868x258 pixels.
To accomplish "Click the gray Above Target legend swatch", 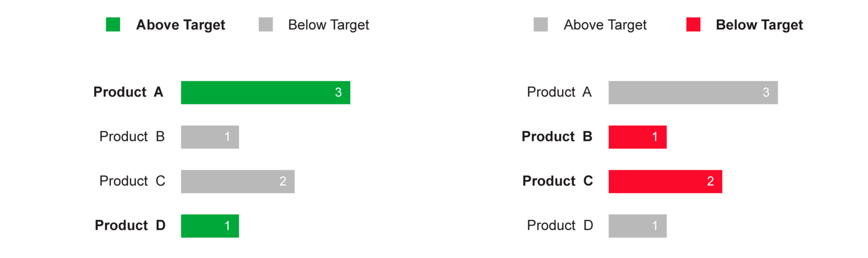I will 540,25.
